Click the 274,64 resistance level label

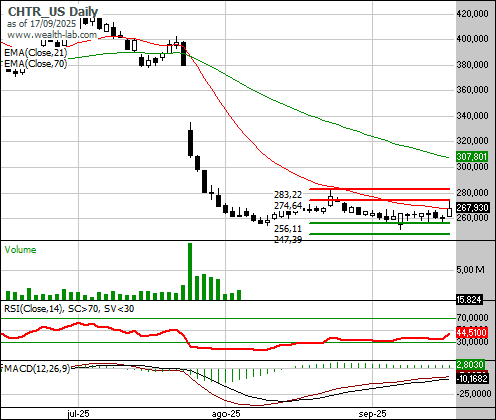click(288, 205)
